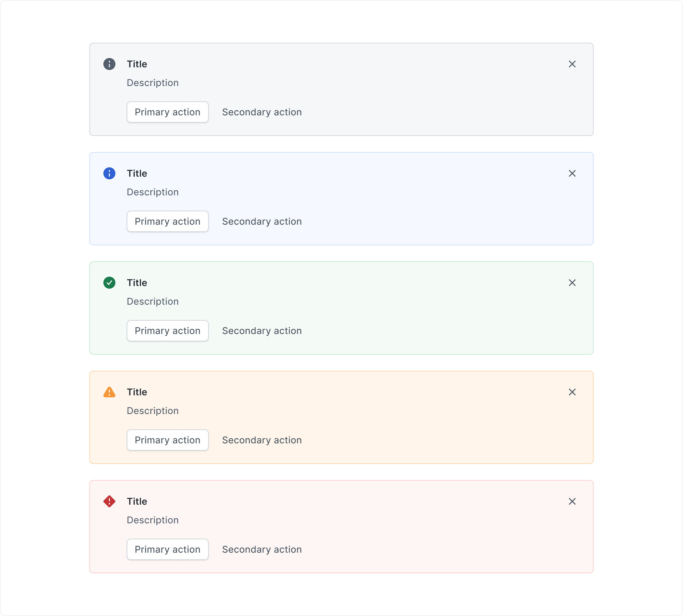Dismiss the blue info alert with its X
This screenshot has width=683, height=616.
(572, 173)
